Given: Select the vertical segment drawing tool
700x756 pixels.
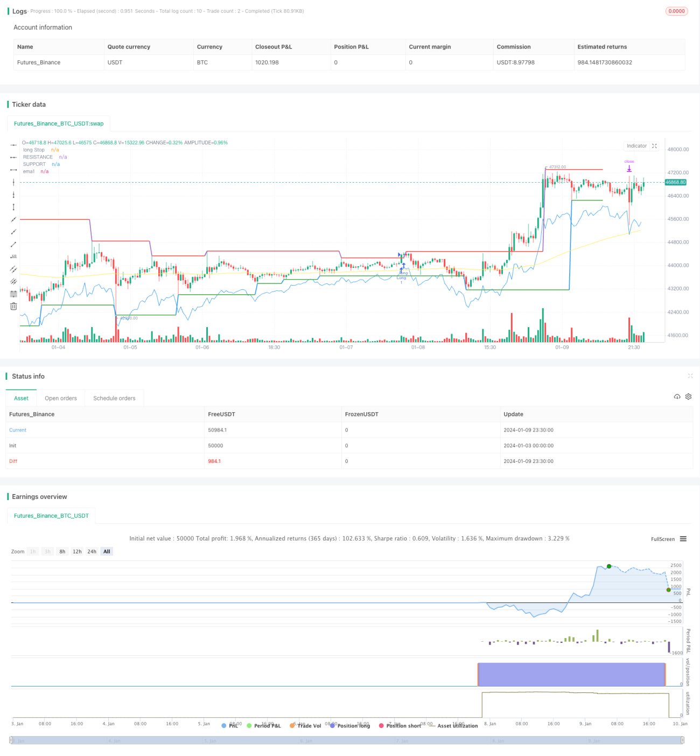Looking at the screenshot, I should [x=13, y=207].
